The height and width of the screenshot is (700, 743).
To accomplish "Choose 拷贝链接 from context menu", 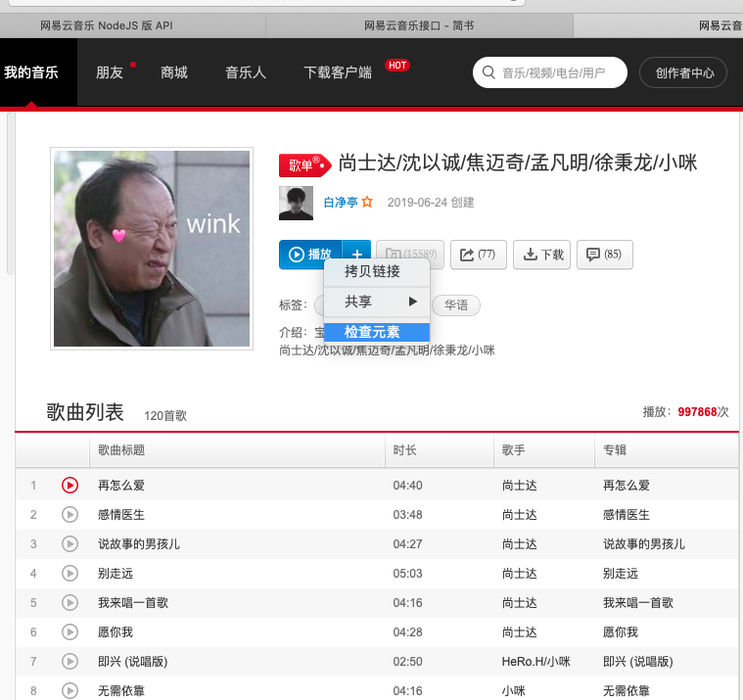I will pyautogui.click(x=377, y=271).
